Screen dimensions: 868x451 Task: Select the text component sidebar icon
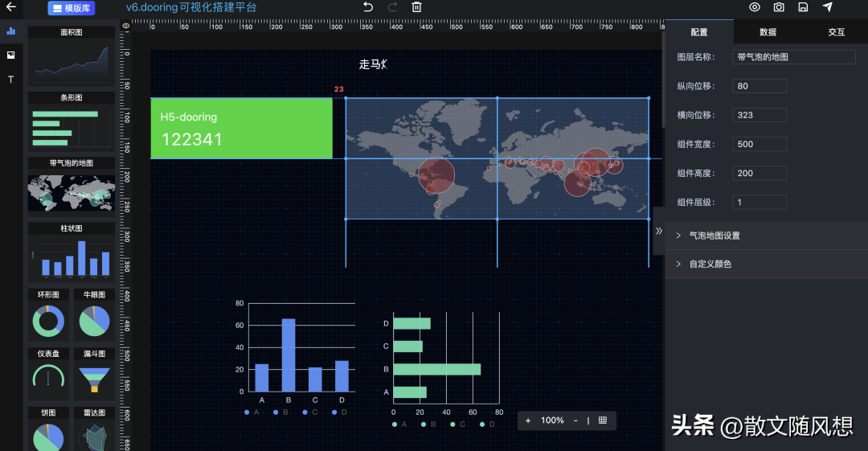11,80
